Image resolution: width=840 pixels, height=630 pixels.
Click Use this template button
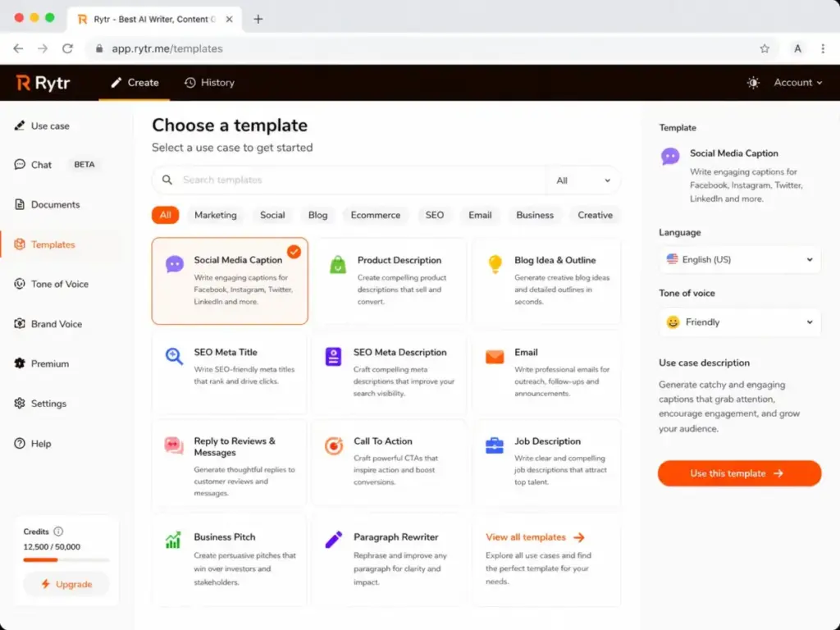739,473
